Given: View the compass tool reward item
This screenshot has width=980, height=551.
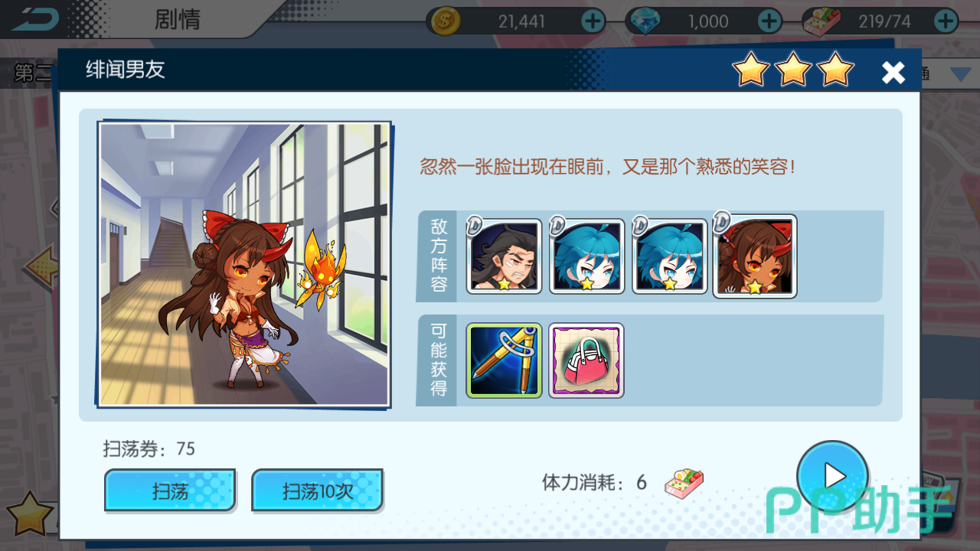Looking at the screenshot, I should pos(504,360).
